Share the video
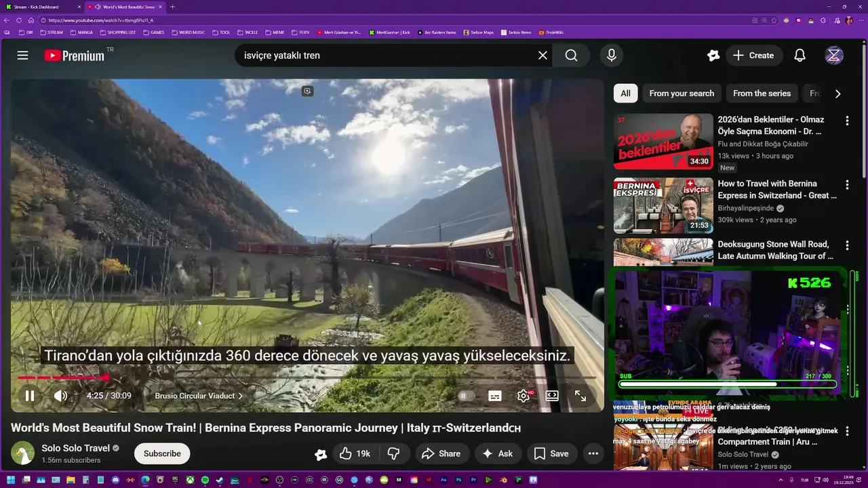The image size is (868, 488). [x=441, y=453]
